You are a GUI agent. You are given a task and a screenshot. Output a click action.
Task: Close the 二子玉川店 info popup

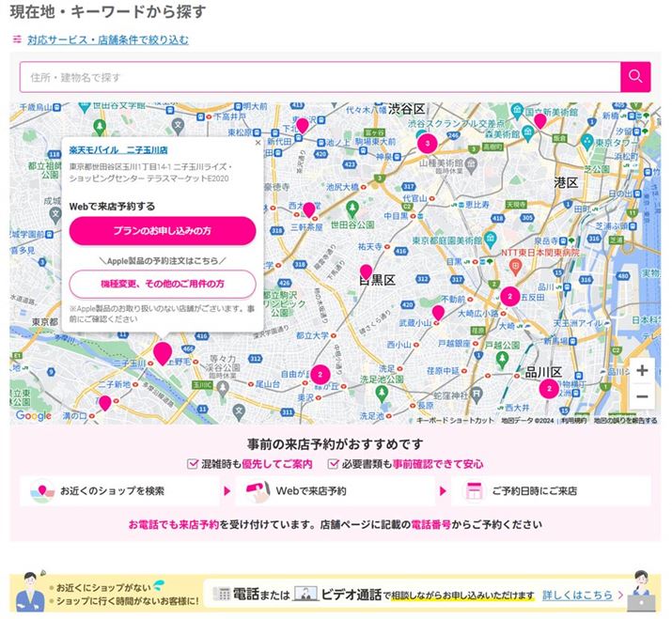258,144
